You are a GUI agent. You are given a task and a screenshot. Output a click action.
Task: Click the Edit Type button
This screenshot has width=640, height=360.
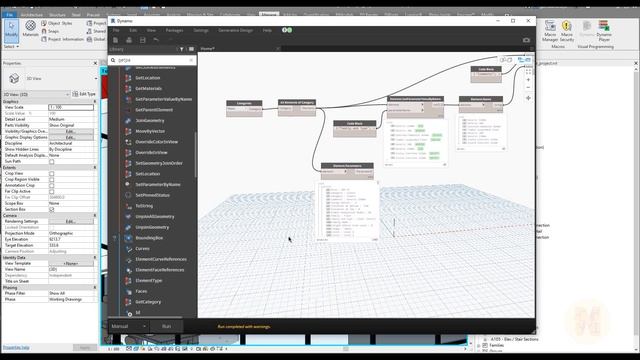[84, 94]
